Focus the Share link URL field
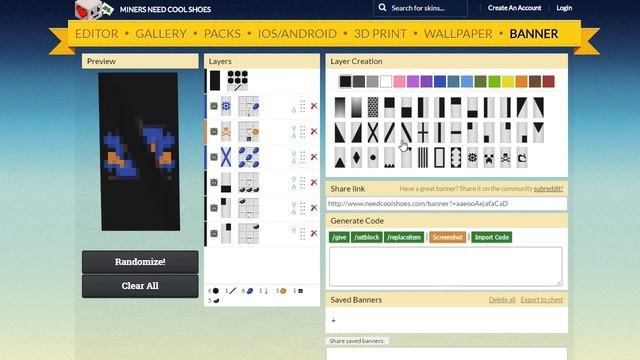The height and width of the screenshot is (360, 640). click(x=447, y=203)
